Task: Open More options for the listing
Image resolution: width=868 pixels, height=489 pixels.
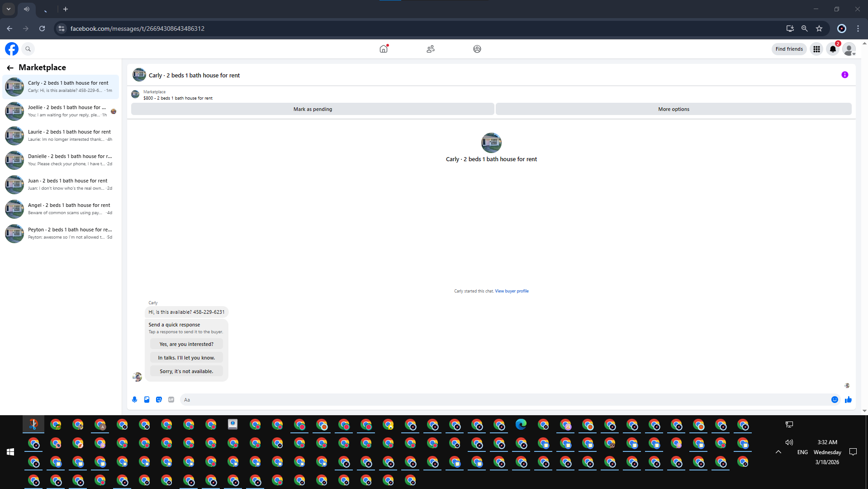Action: coord(674,109)
